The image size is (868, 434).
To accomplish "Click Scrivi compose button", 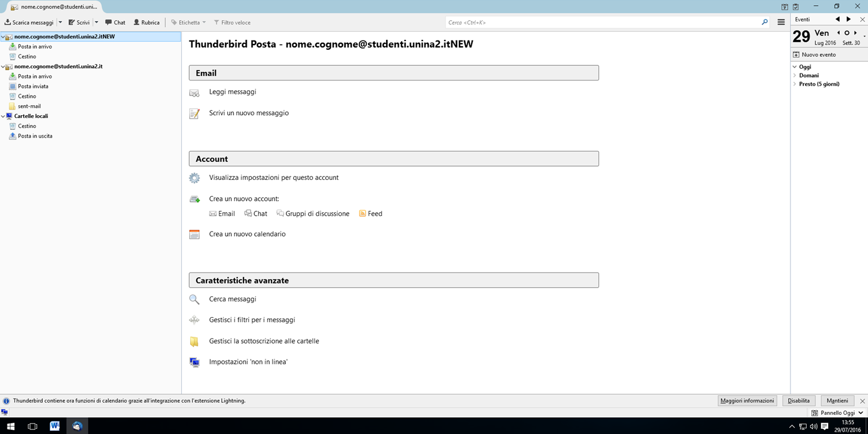I will point(79,23).
